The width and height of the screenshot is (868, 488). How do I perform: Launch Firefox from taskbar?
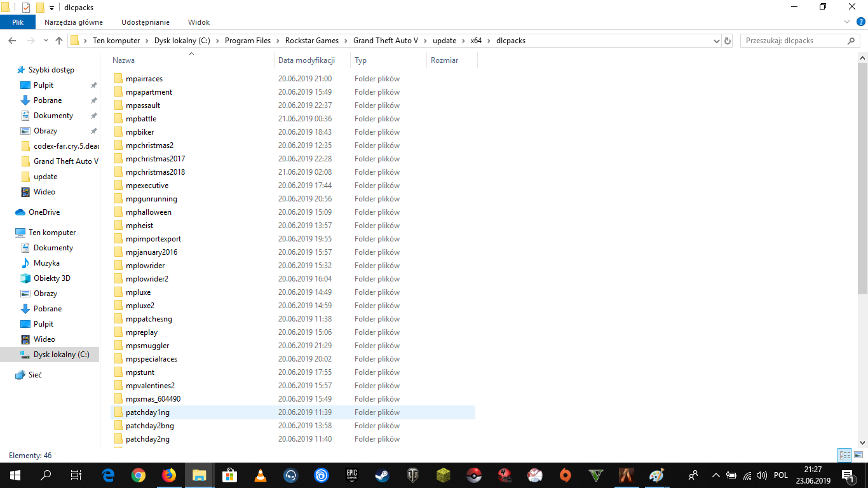point(168,475)
